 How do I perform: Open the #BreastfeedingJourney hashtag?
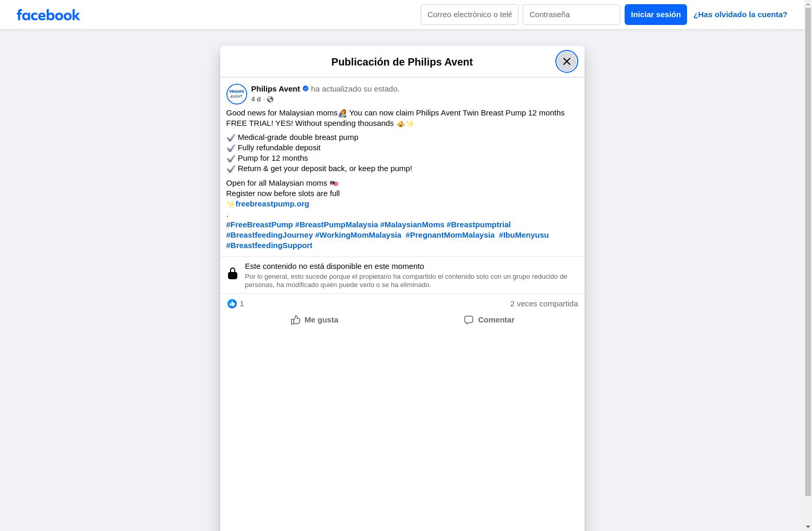[x=270, y=235]
